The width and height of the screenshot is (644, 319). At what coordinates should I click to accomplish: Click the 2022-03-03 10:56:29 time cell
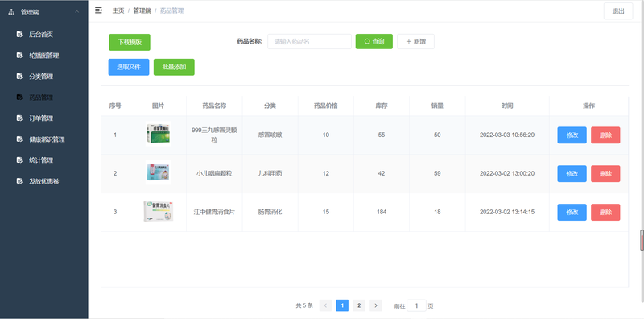(507, 135)
